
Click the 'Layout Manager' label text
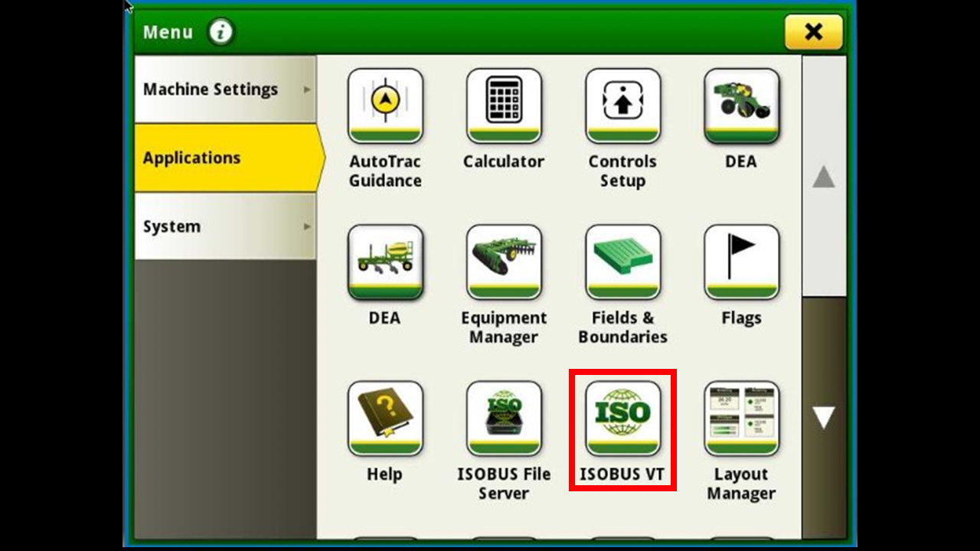[x=741, y=484]
